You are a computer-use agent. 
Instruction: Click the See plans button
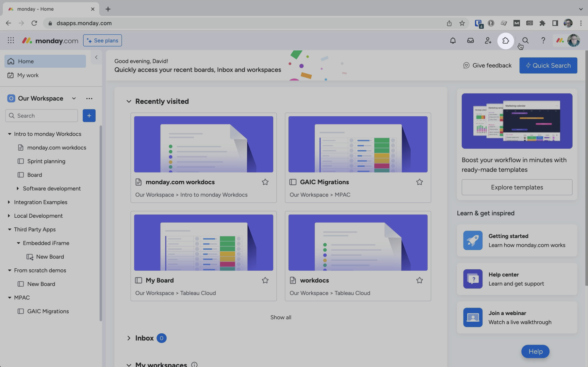pos(102,41)
